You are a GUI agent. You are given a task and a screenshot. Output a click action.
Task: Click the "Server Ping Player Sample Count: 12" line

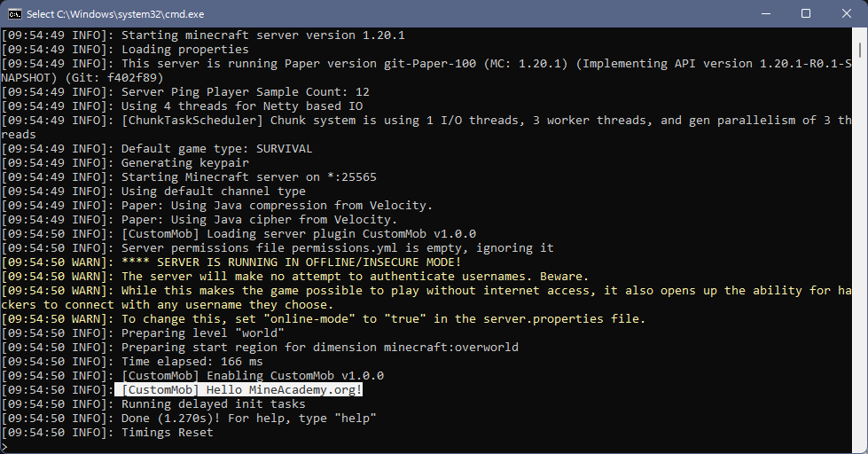[x=245, y=92]
